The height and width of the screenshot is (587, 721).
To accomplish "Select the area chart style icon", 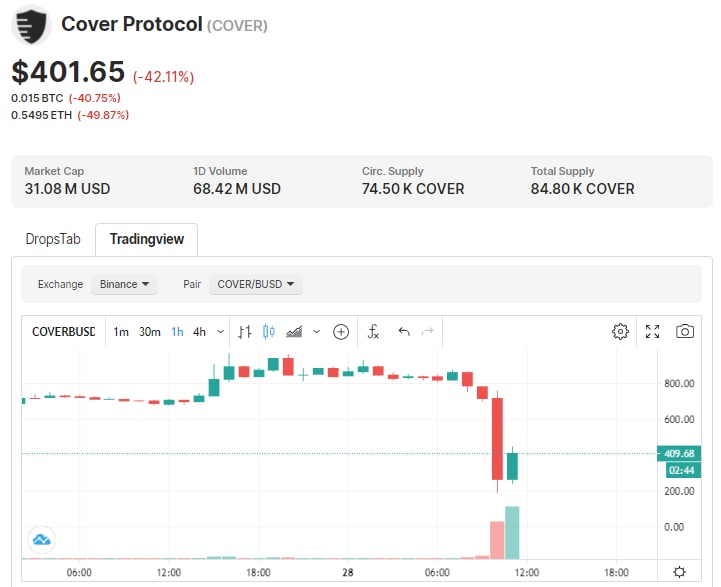I will [x=294, y=331].
